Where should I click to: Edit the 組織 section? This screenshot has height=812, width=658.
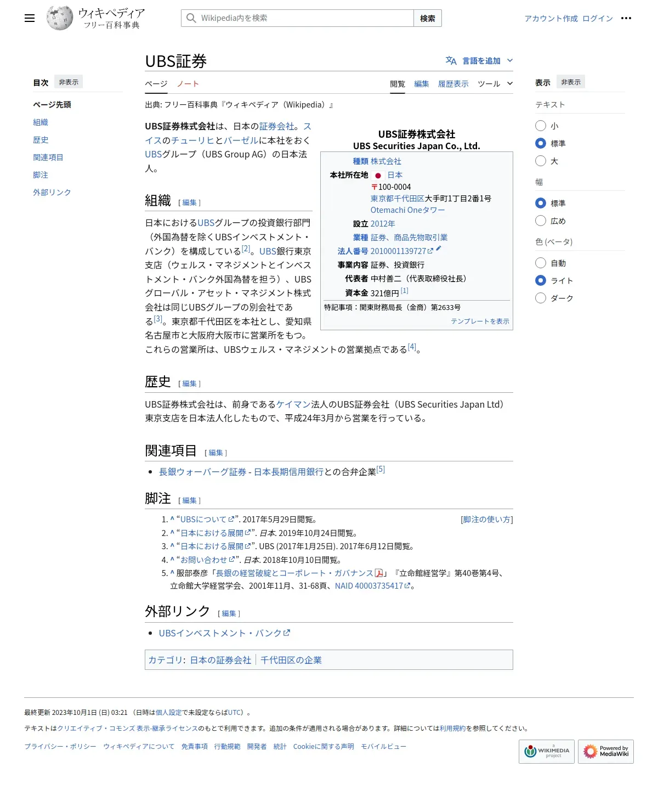coord(190,202)
